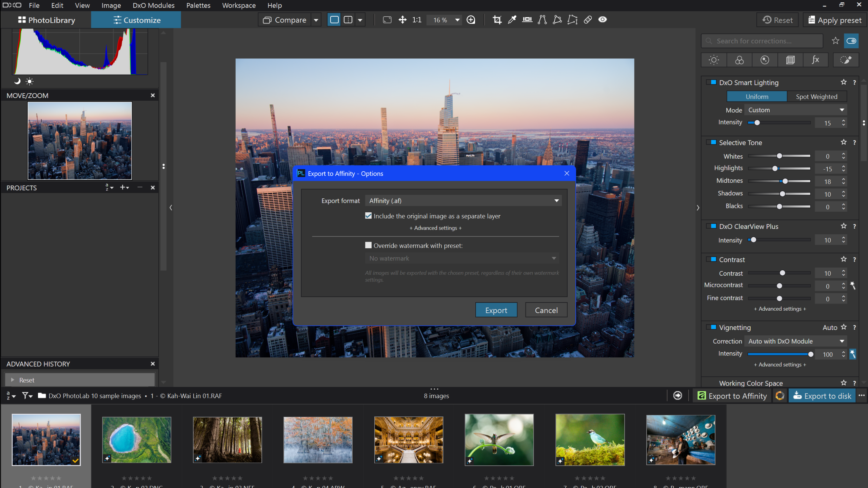Toggle Selective Tone correction on/off

712,142
